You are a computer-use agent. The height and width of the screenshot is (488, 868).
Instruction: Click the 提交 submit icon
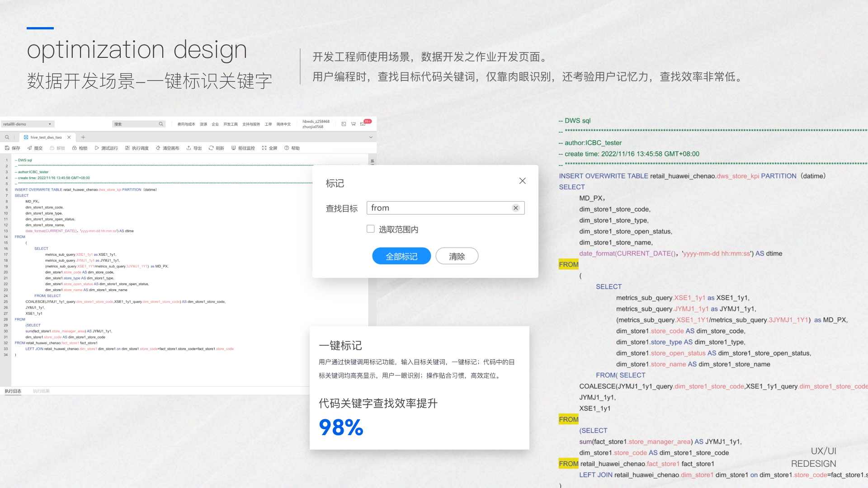point(30,148)
